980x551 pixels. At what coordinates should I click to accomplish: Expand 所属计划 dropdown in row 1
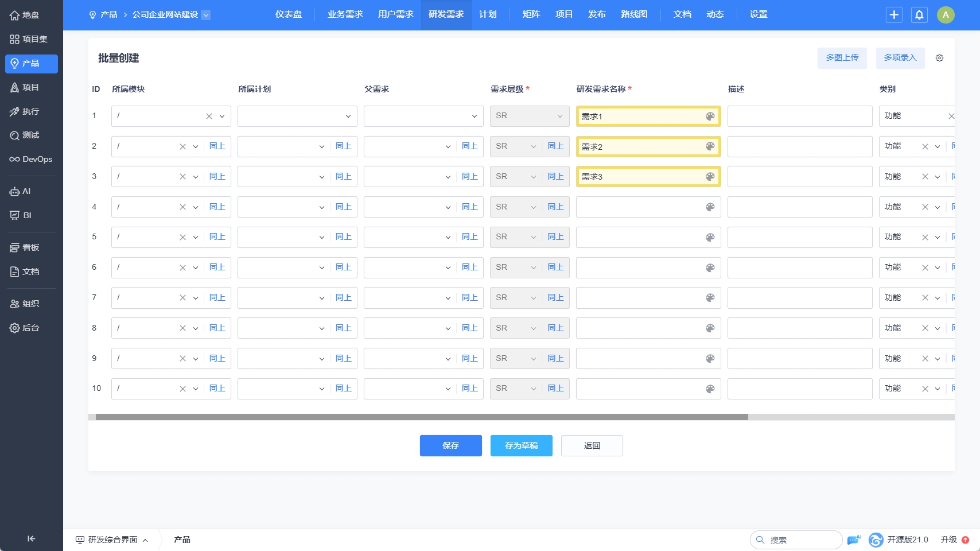348,117
